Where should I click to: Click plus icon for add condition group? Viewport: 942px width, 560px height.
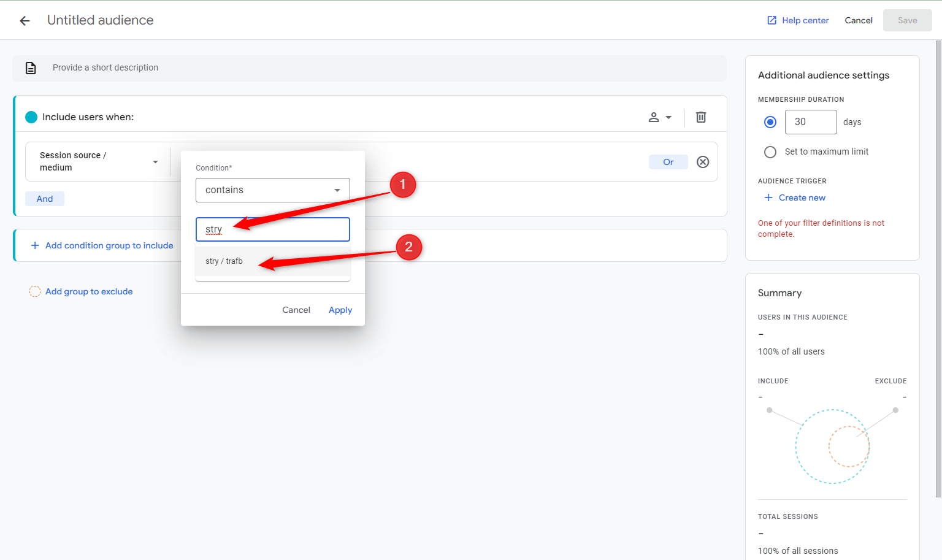[35, 245]
